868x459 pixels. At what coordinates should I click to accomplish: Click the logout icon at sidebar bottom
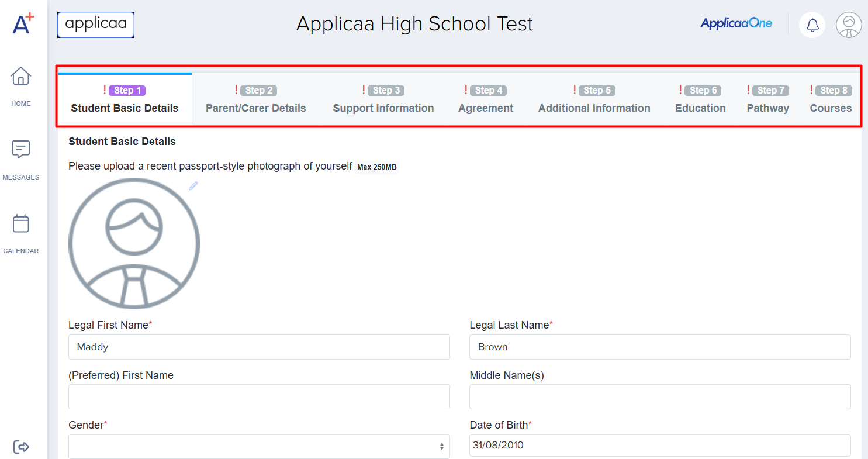coord(21,447)
